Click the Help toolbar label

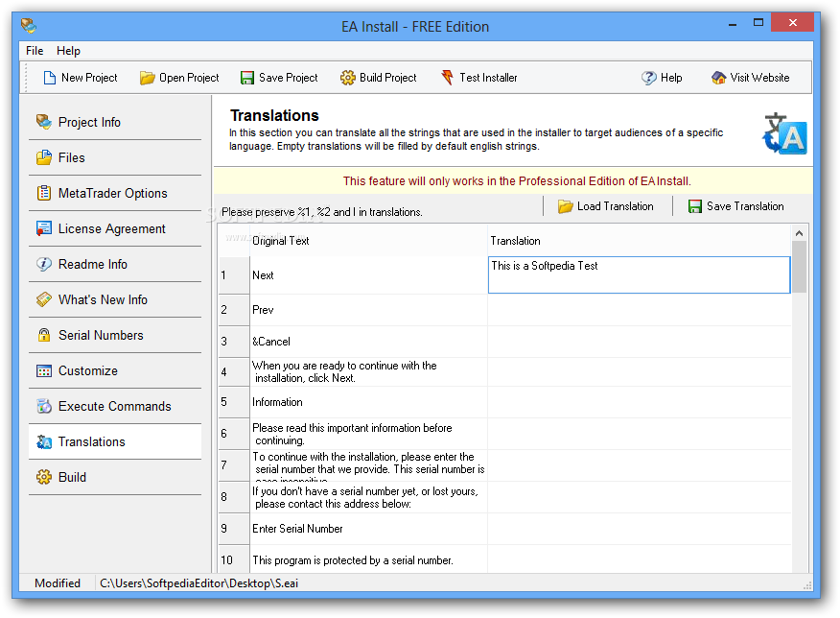coord(671,78)
